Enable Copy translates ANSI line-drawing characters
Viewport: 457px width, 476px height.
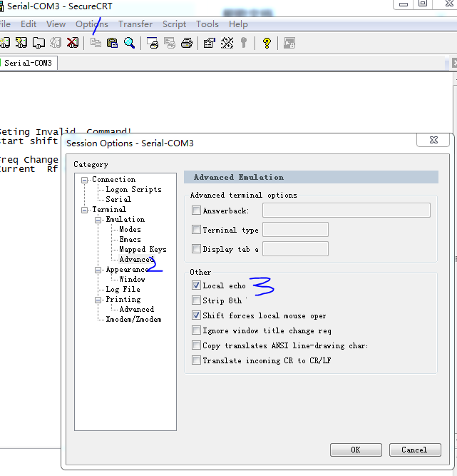click(196, 345)
